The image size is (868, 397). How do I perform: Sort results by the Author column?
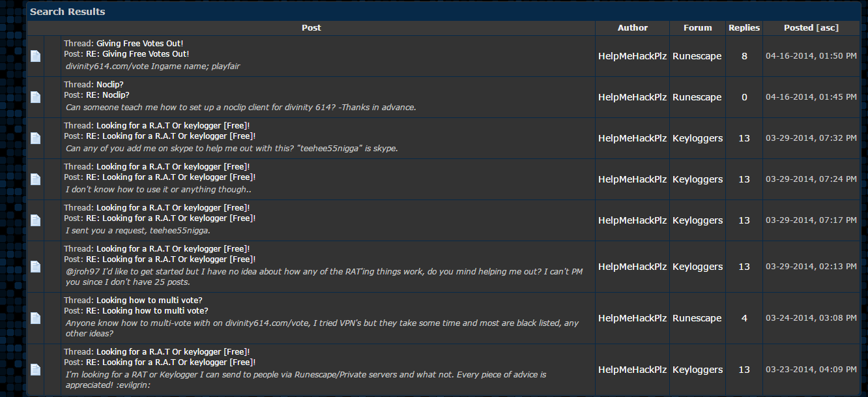[x=632, y=28]
